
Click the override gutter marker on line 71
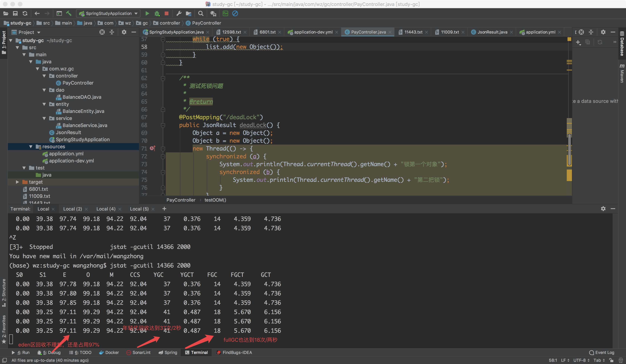tap(153, 148)
